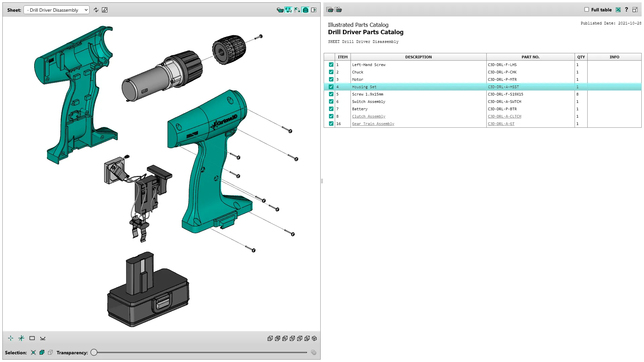The image size is (644, 362).
Task: Click the PART NO. column header
Action: point(530,57)
